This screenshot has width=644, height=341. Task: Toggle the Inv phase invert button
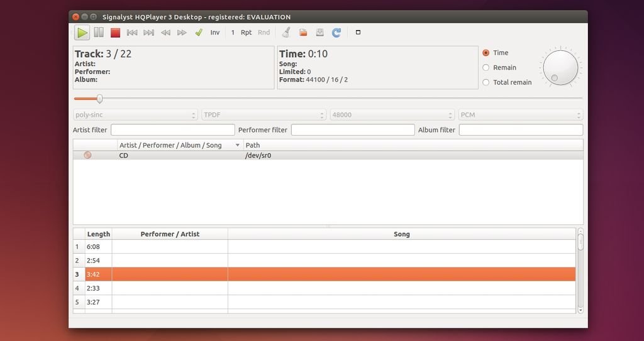coord(215,33)
